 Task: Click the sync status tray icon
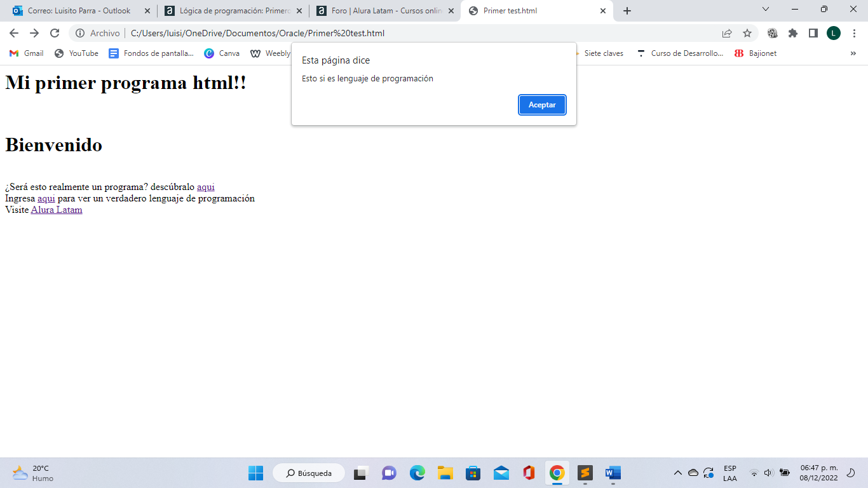click(x=709, y=473)
